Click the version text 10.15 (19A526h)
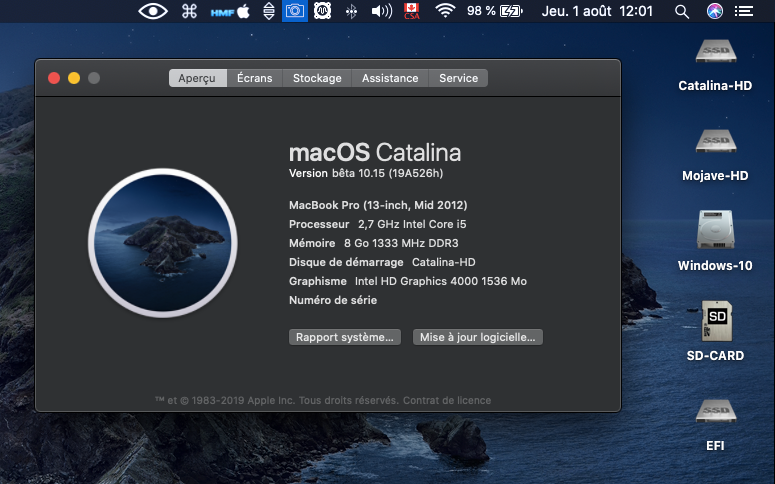The height and width of the screenshot is (484, 775). [401, 174]
